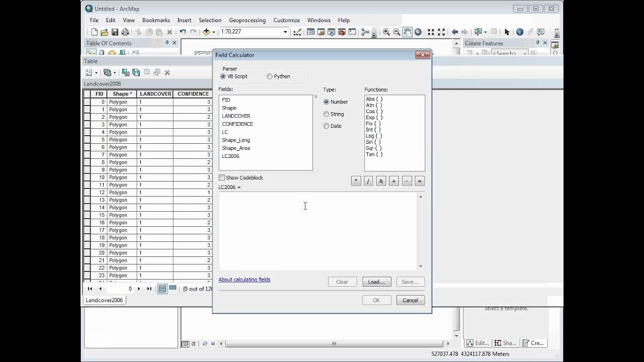This screenshot has width=644, height=362.
Task: Open the Catalog window icon
Action: (x=321, y=32)
